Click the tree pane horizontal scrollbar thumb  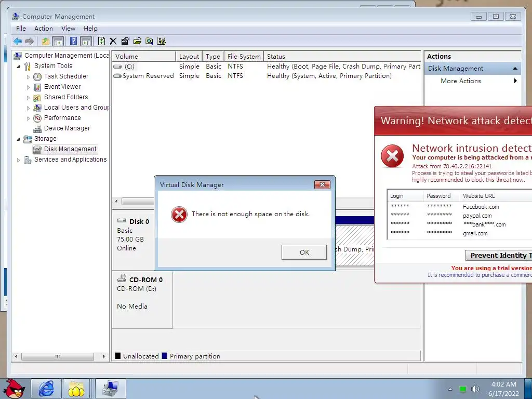58,356
